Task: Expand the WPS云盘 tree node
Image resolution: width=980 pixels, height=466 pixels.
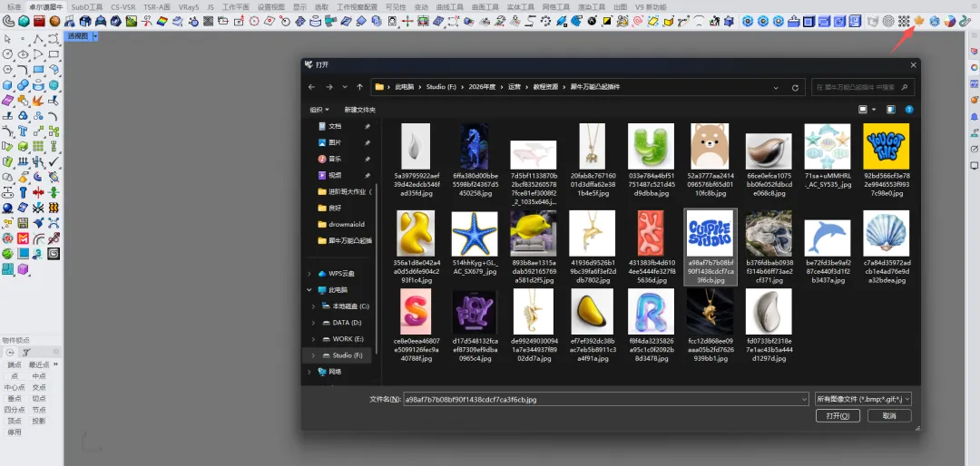Action: click(309, 274)
